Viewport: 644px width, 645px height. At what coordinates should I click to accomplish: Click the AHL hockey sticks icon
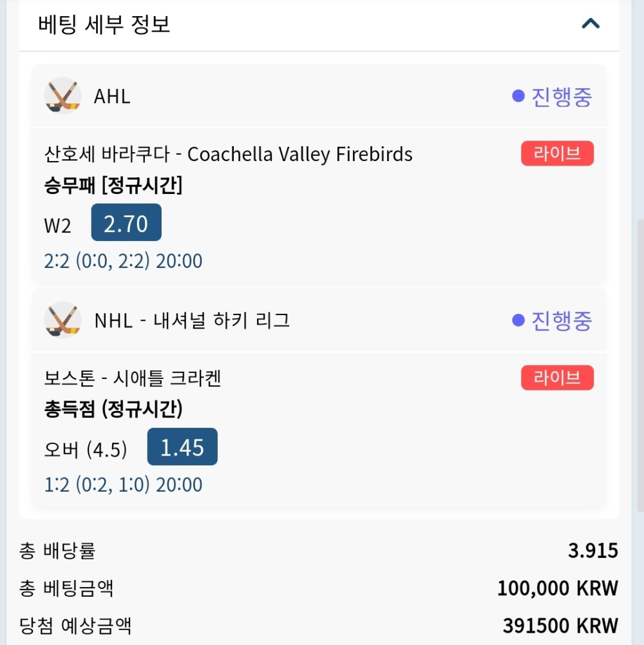tap(62, 97)
